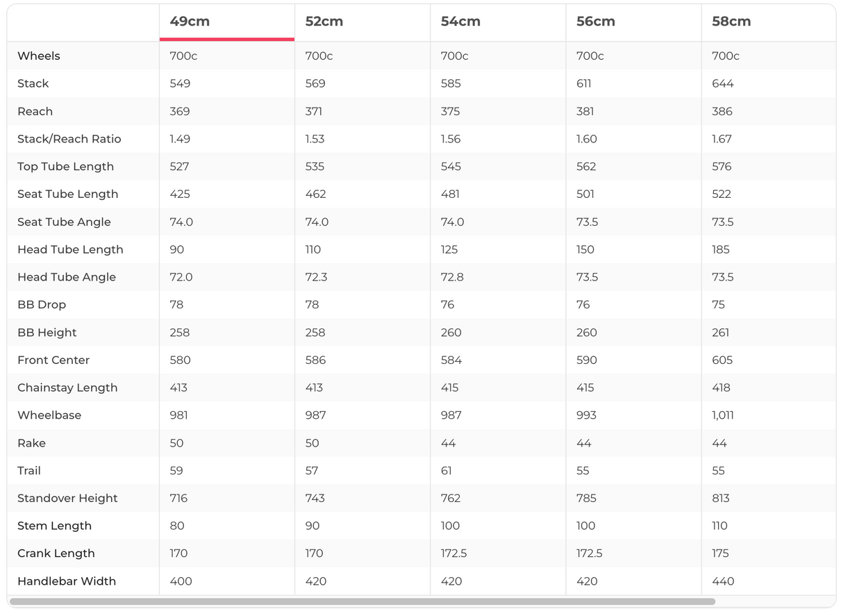Choose the 56cm size column header
The image size is (843, 616).
(x=596, y=22)
